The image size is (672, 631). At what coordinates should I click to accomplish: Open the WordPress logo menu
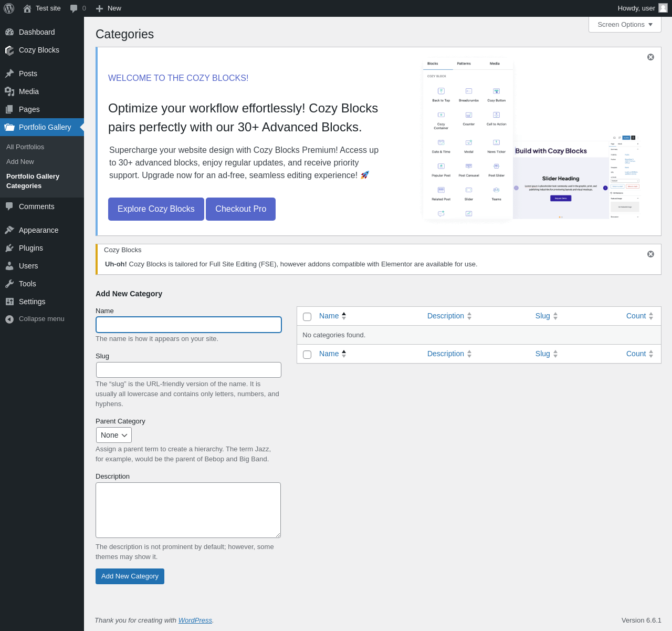(x=9, y=8)
